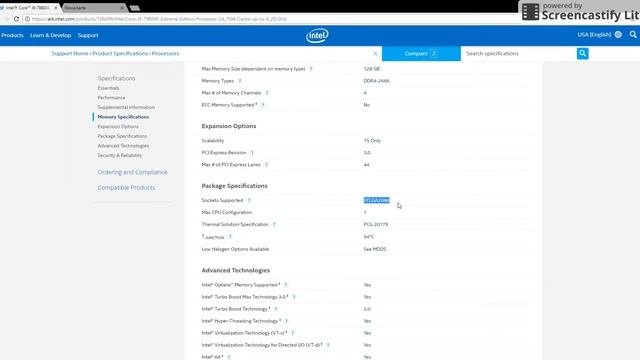The image size is (640, 360).
Task: Open the Learn & Develop menu
Action: (50, 36)
